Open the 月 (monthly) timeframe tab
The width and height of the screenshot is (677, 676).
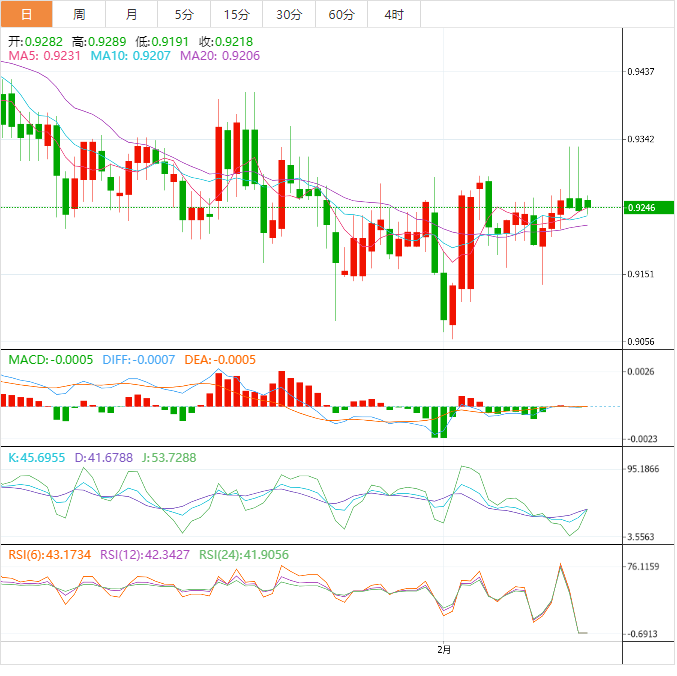[132, 14]
